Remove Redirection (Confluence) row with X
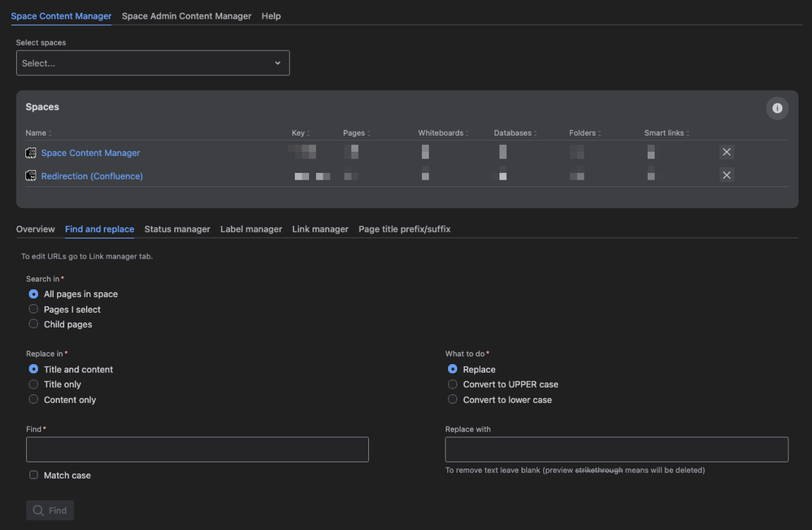Screen dimensions: 812x530 727,175
